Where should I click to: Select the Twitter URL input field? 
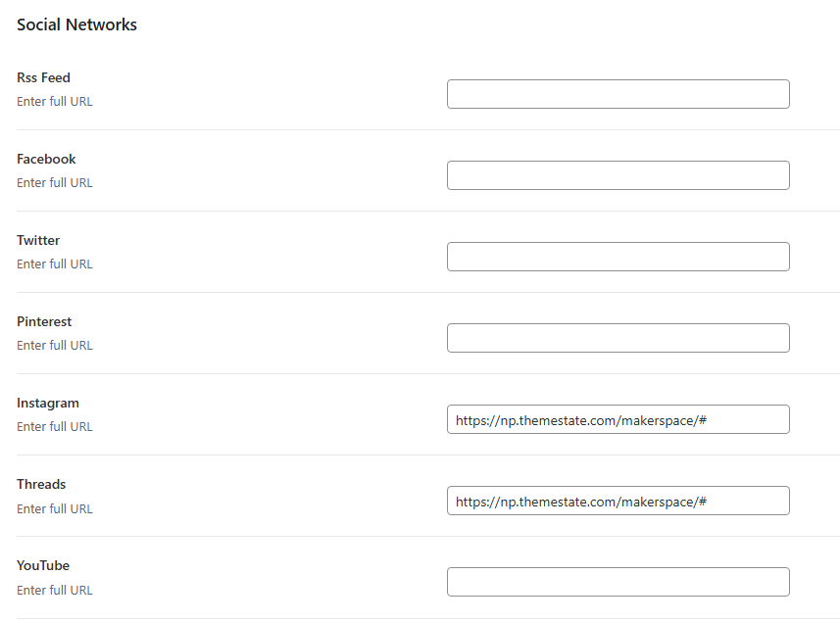coord(618,257)
